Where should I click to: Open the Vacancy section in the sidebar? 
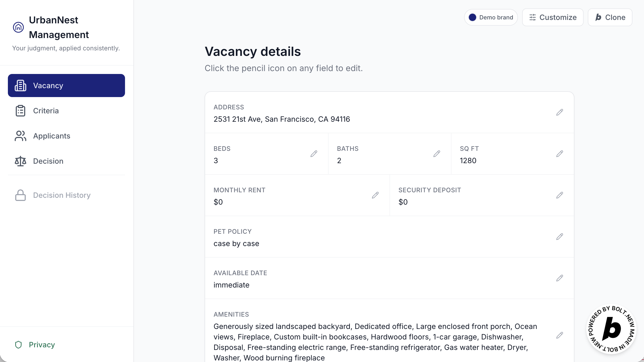[66, 86]
